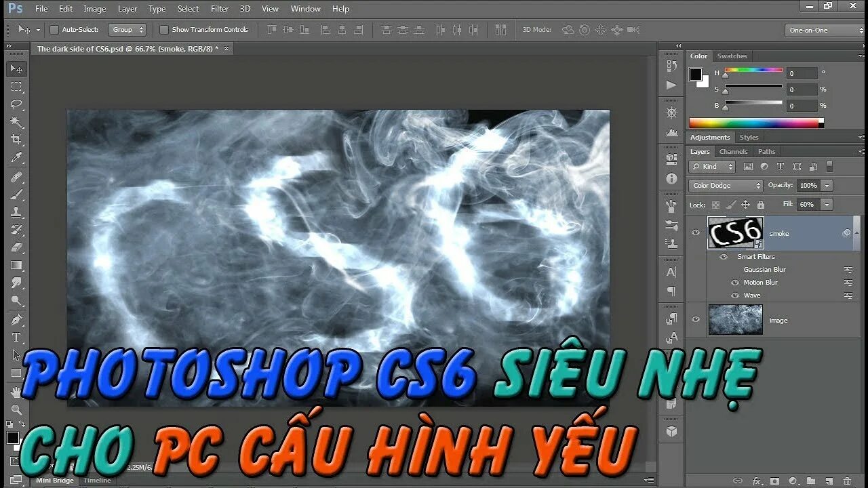Switch to the Paths tab
The width and height of the screenshot is (868, 488).
[766, 152]
